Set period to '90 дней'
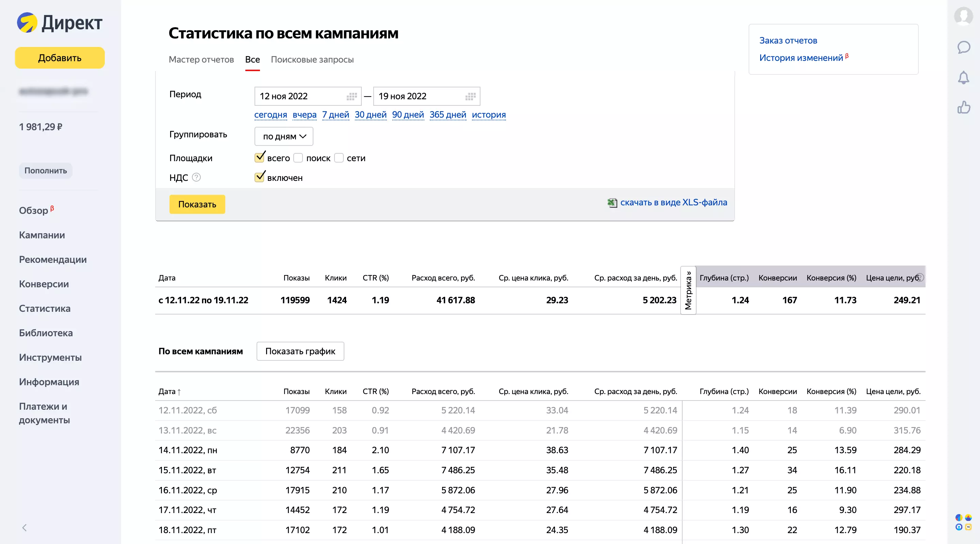This screenshot has height=544, width=980. (408, 115)
